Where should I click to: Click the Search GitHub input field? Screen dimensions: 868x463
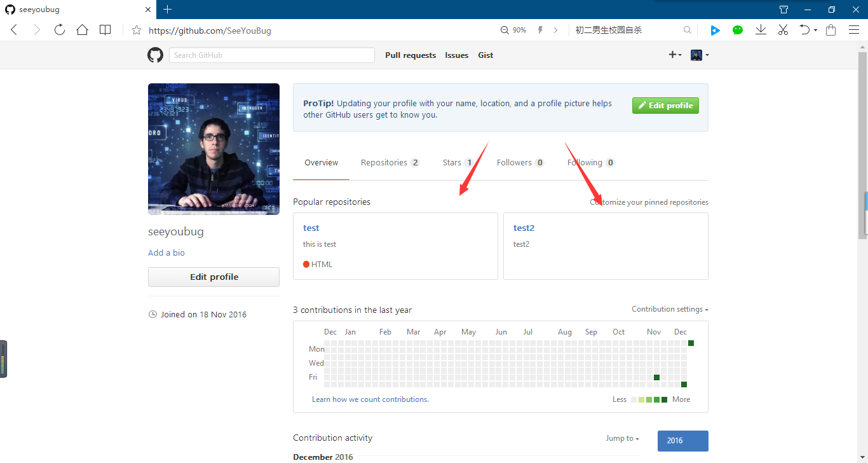(x=272, y=55)
